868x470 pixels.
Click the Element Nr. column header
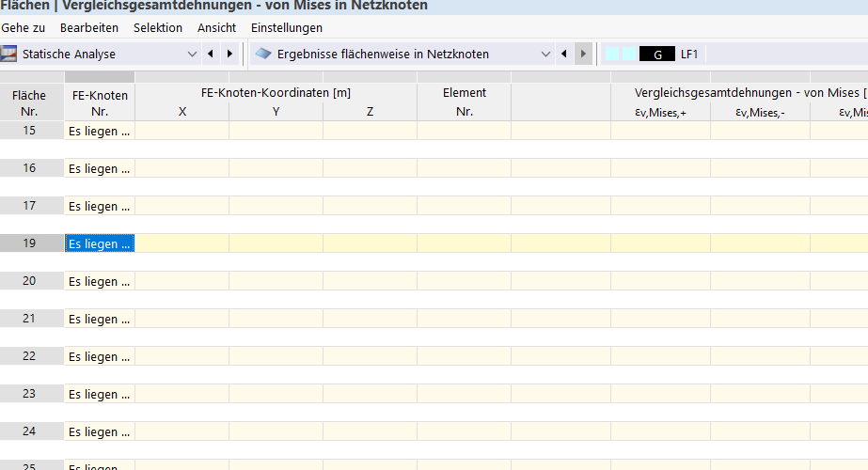pos(465,102)
